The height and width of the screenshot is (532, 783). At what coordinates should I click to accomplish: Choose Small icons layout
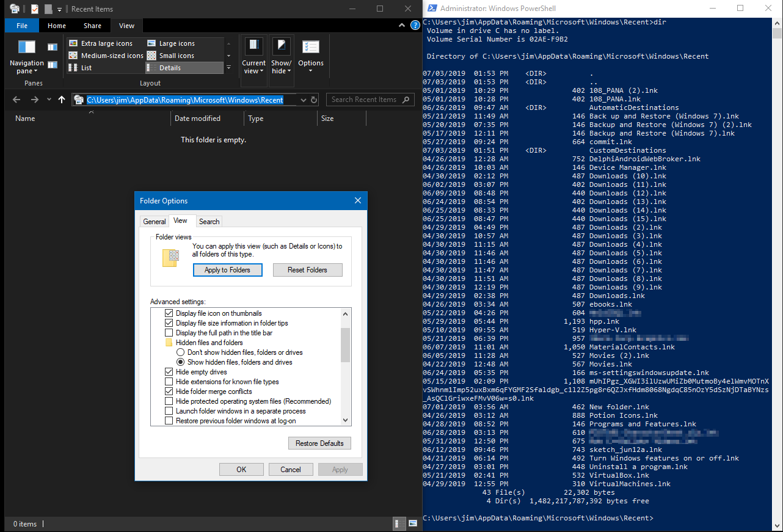click(170, 56)
